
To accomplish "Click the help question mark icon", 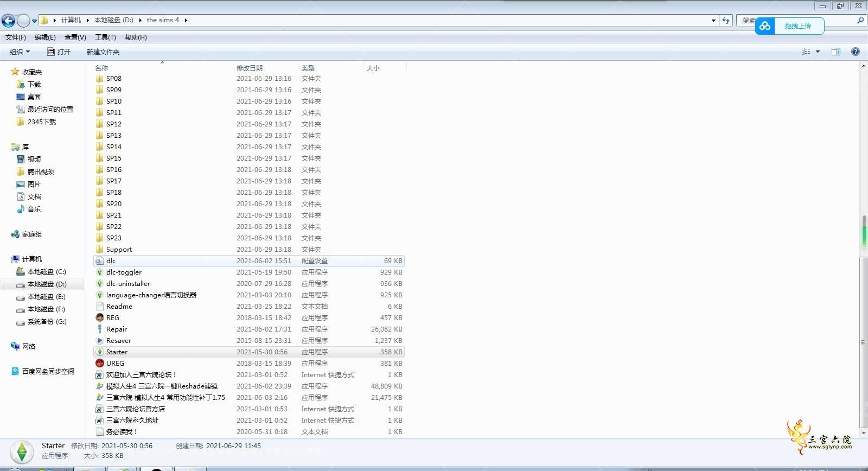I will [x=856, y=52].
